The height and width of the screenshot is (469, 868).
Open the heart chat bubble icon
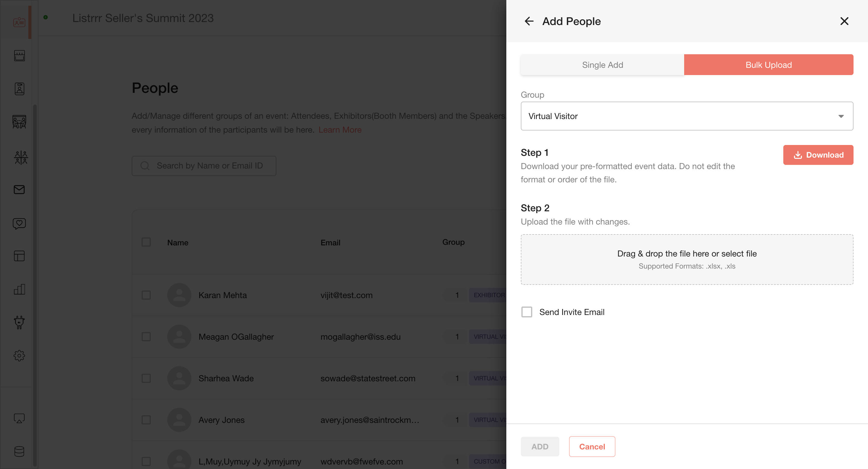pyautogui.click(x=19, y=223)
